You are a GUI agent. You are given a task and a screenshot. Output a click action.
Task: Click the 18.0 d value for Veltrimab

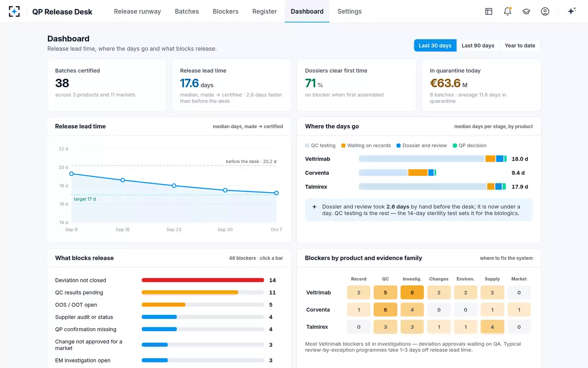click(520, 159)
